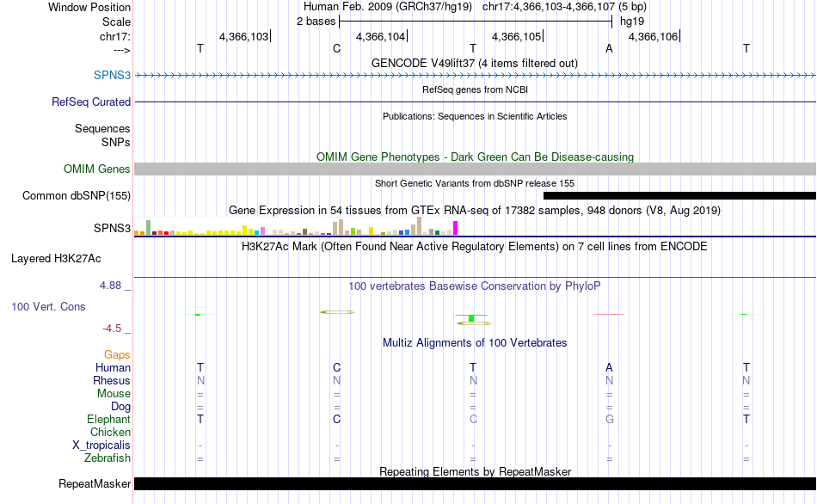
Task: Open the 'OMIM Gene Phenotypes' green title
Action: pyautogui.click(x=475, y=157)
